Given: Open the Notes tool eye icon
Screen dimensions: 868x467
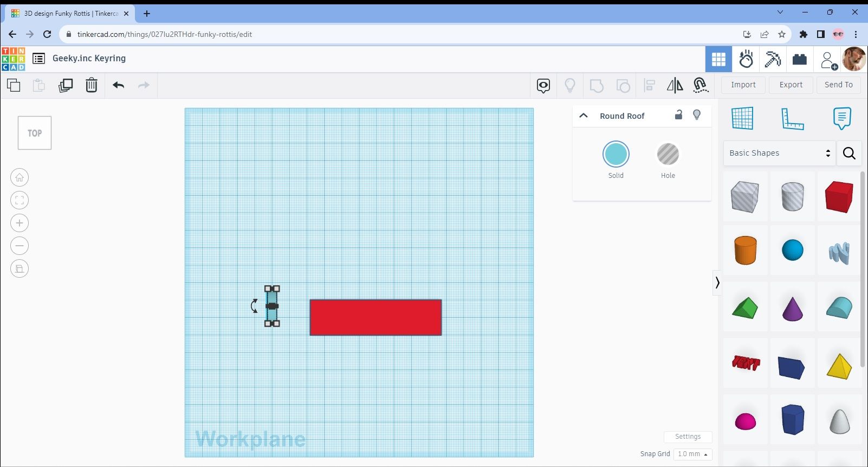Looking at the screenshot, I should point(543,85).
